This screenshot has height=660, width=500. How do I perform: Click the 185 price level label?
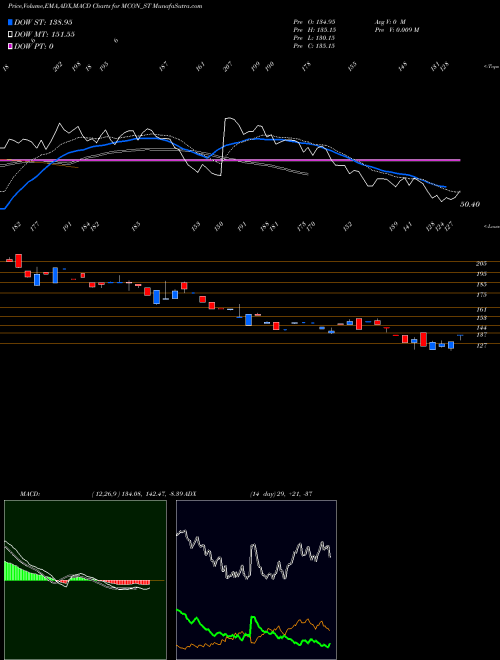pos(481,285)
